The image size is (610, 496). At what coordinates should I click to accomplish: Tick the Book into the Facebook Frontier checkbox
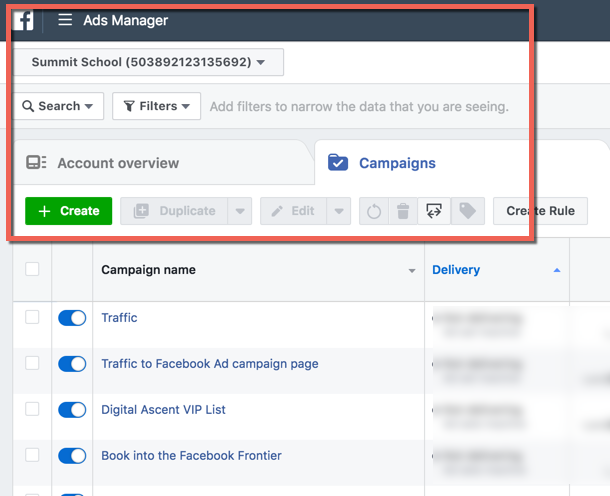point(32,455)
